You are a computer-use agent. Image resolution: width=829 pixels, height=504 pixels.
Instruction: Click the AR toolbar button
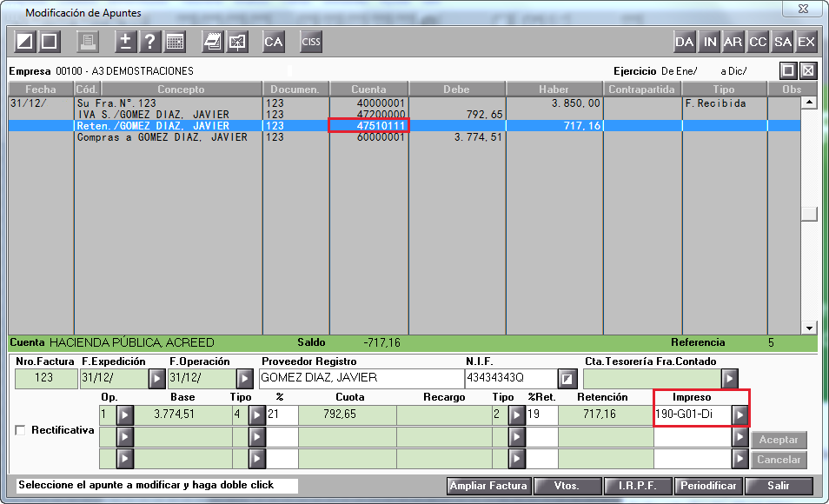pos(733,41)
